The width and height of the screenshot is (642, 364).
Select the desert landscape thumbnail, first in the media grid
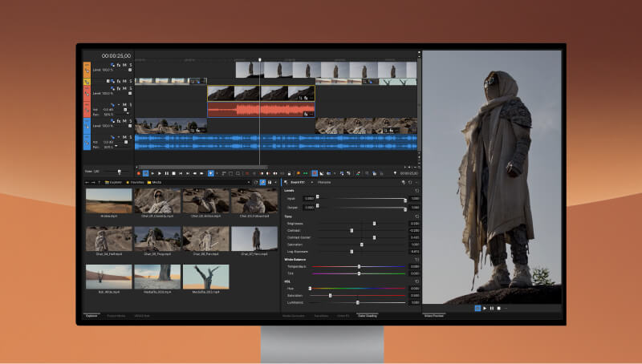(x=109, y=200)
